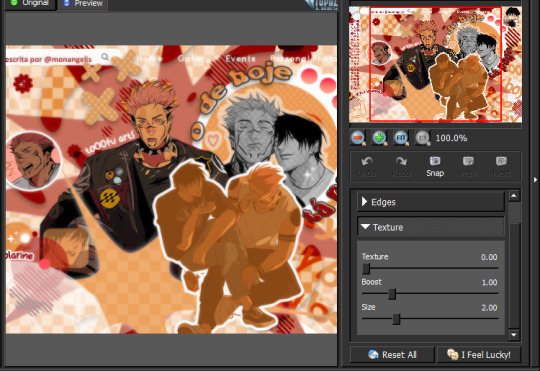Click settings panel scroll up arrow

click(x=514, y=196)
